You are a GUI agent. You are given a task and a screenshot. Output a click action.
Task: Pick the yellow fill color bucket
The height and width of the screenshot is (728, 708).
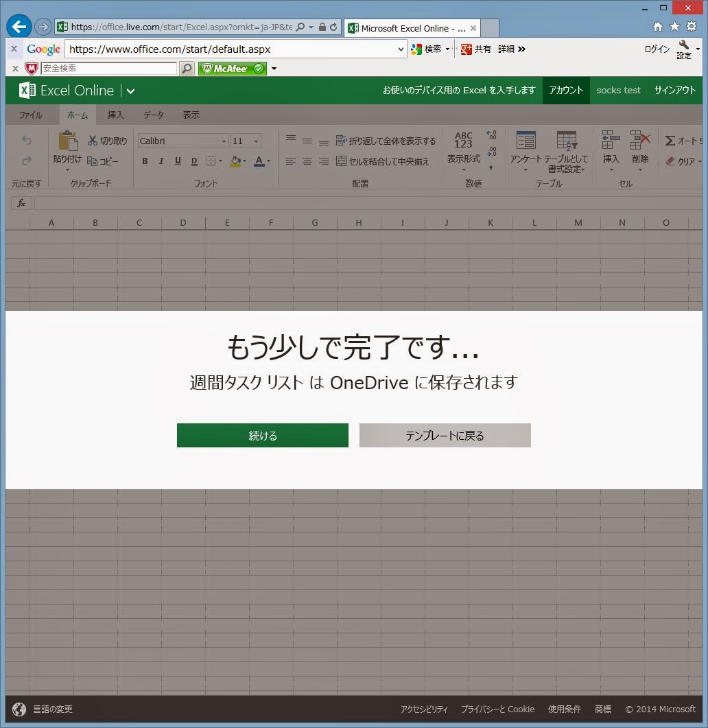(235, 161)
